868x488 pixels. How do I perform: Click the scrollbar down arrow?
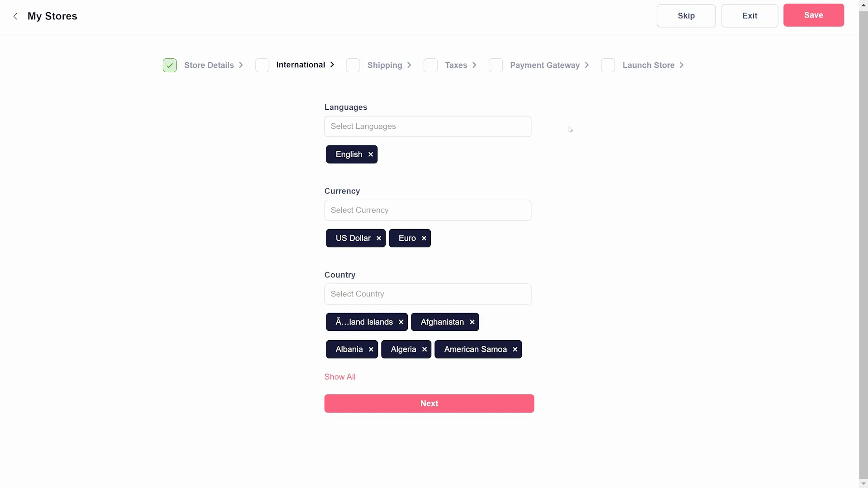pos(863,484)
